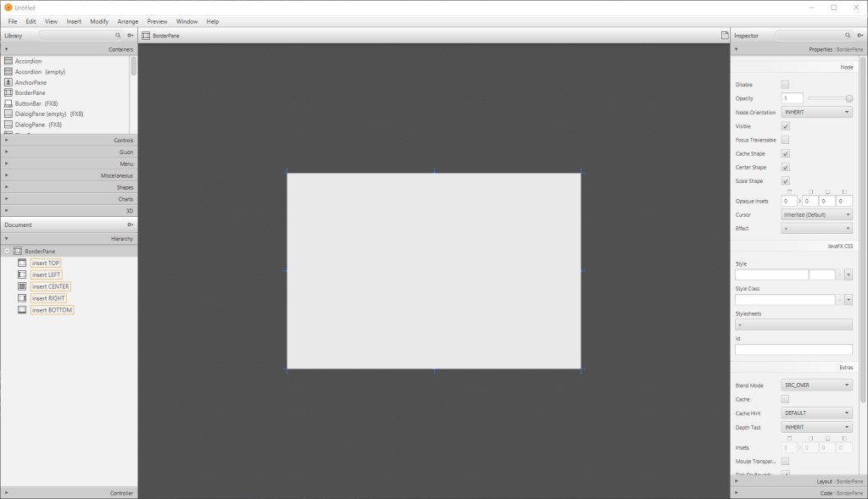
Task: Click the Inspector panel gear menu icon
Action: [x=858, y=36]
